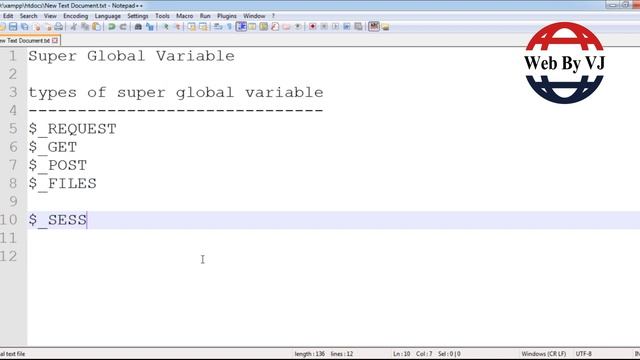Click the Close All documents toolbar icon

pos(48,27)
